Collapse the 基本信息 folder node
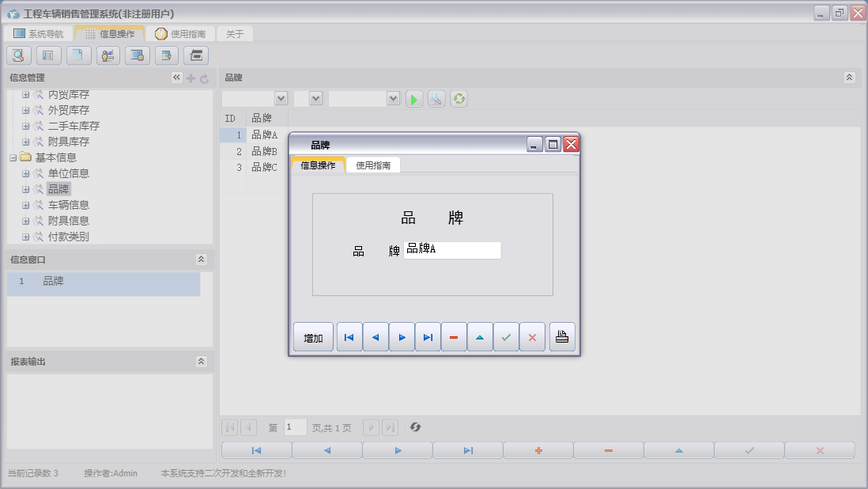The width and height of the screenshot is (868, 489). click(13, 157)
